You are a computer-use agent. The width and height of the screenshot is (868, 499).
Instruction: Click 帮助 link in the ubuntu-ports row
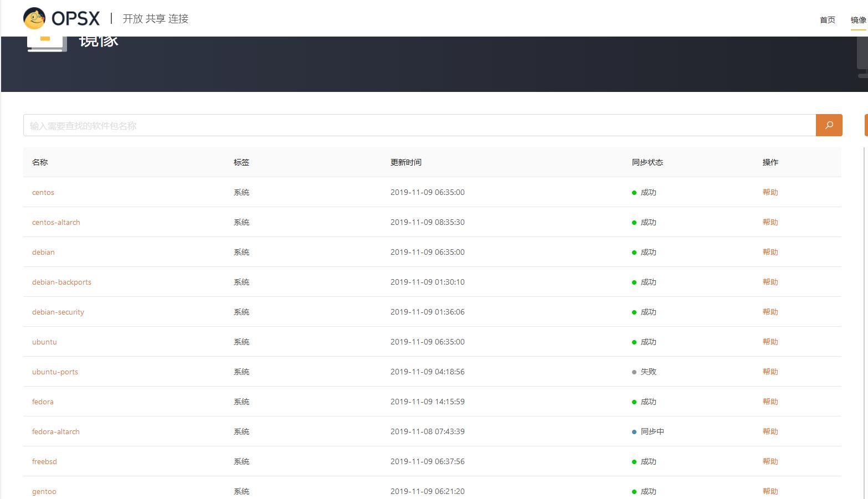pyautogui.click(x=770, y=372)
